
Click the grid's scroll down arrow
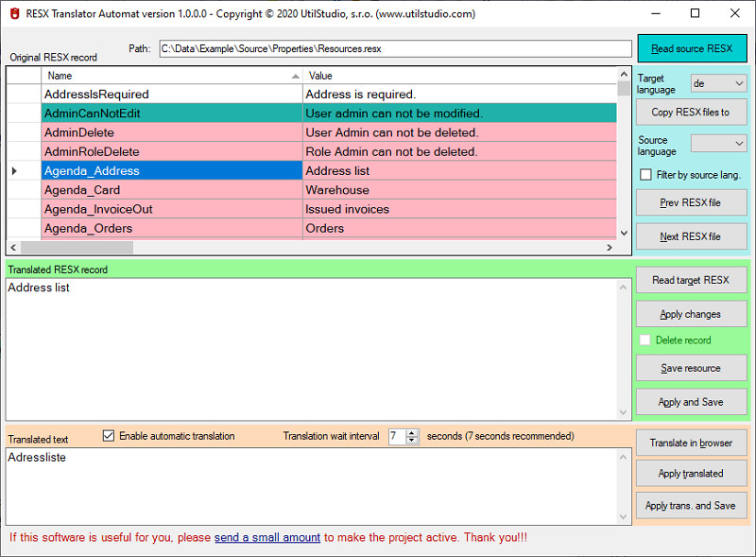pos(624,234)
